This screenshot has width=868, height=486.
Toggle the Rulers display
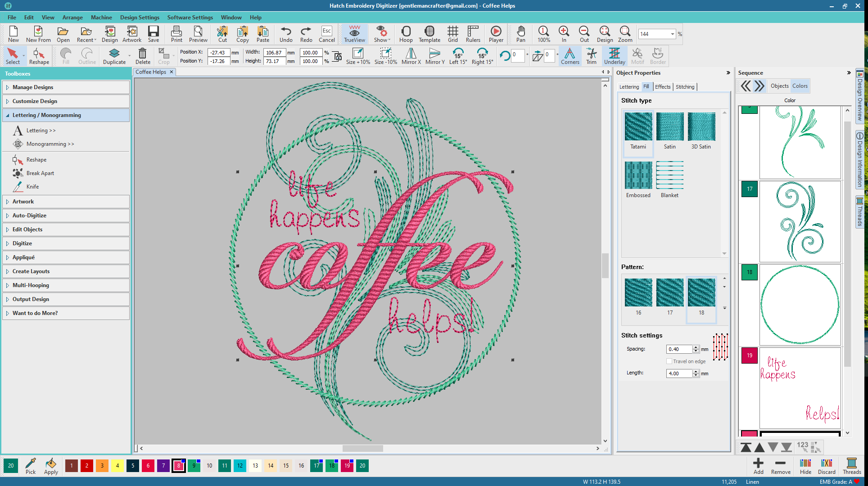tap(473, 34)
